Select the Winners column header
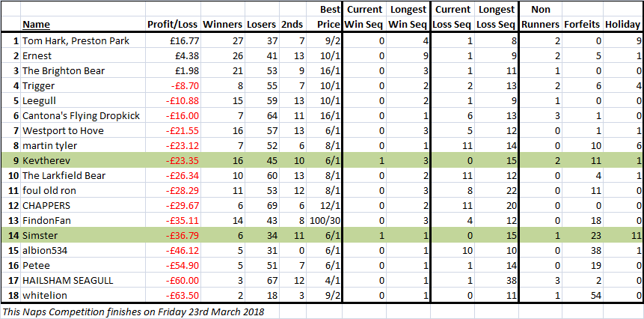The width and height of the screenshot is (644, 319). pos(222,24)
